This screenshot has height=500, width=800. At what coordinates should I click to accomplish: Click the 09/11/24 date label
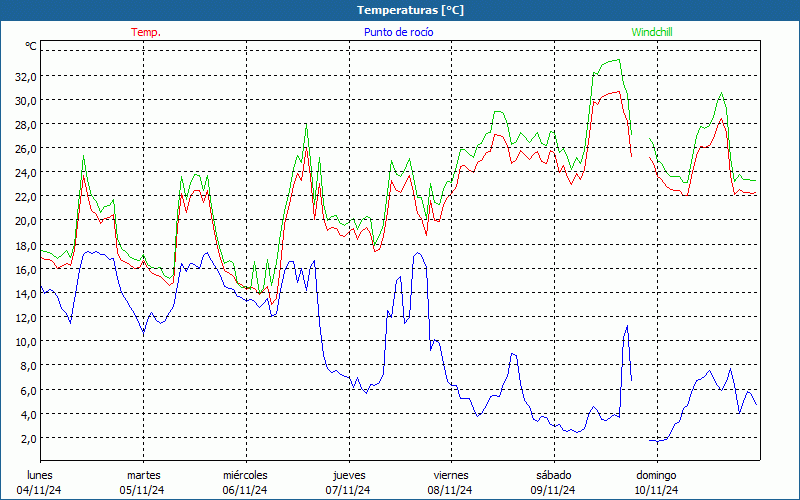pyautogui.click(x=553, y=490)
